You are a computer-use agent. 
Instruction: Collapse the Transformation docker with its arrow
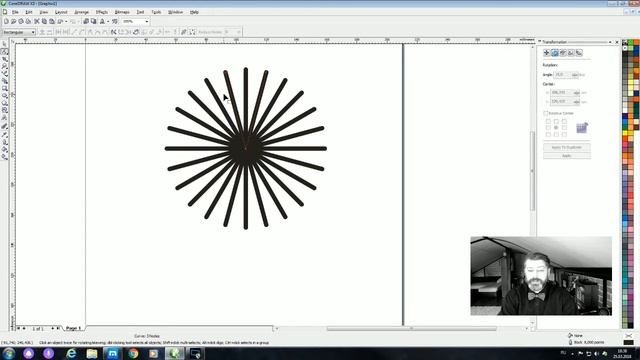point(610,42)
